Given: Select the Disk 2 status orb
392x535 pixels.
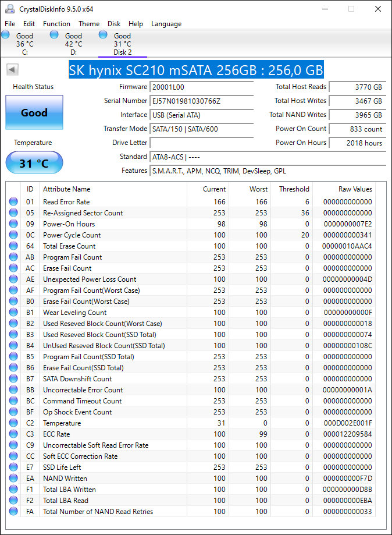Looking at the screenshot, I should pyautogui.click(x=103, y=34).
